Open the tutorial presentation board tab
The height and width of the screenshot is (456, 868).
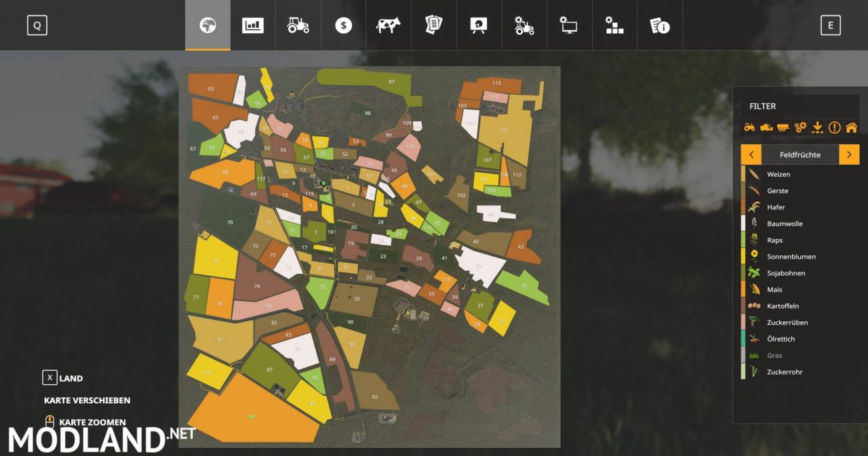(x=479, y=25)
